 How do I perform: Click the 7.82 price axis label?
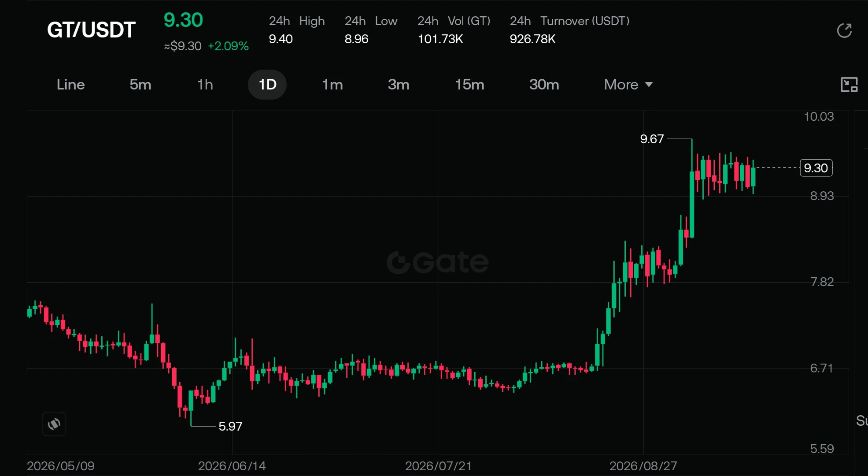[822, 282]
